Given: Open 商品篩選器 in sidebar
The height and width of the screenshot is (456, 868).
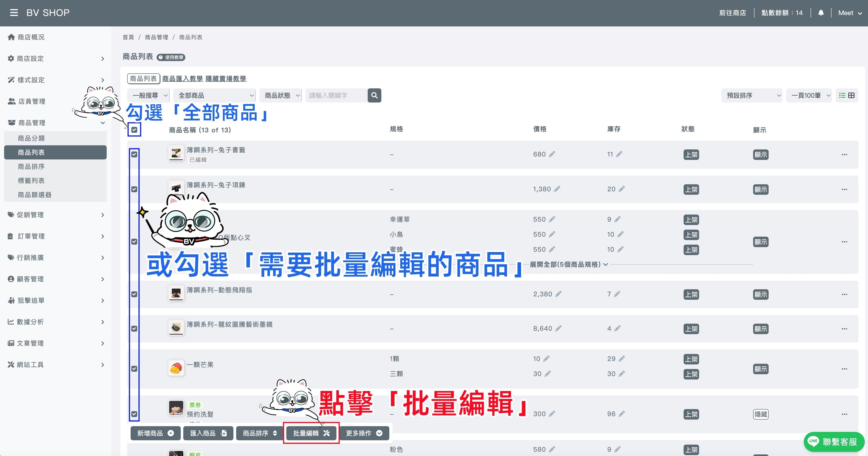Looking at the screenshot, I should pos(55,195).
